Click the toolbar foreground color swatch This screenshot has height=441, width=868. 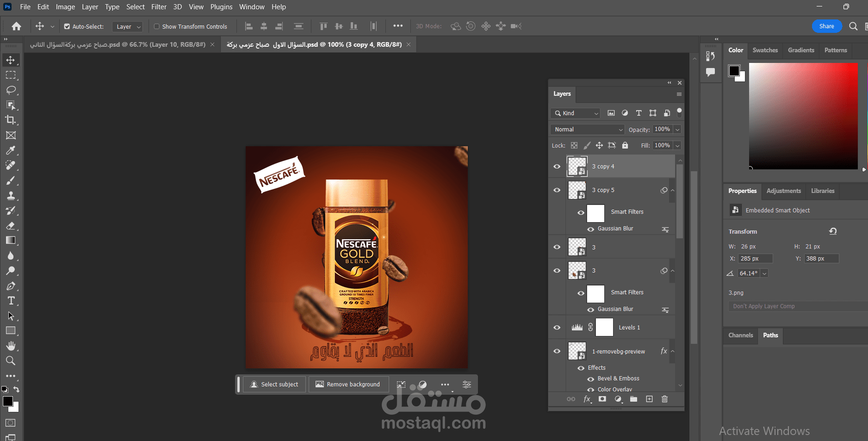click(x=8, y=401)
